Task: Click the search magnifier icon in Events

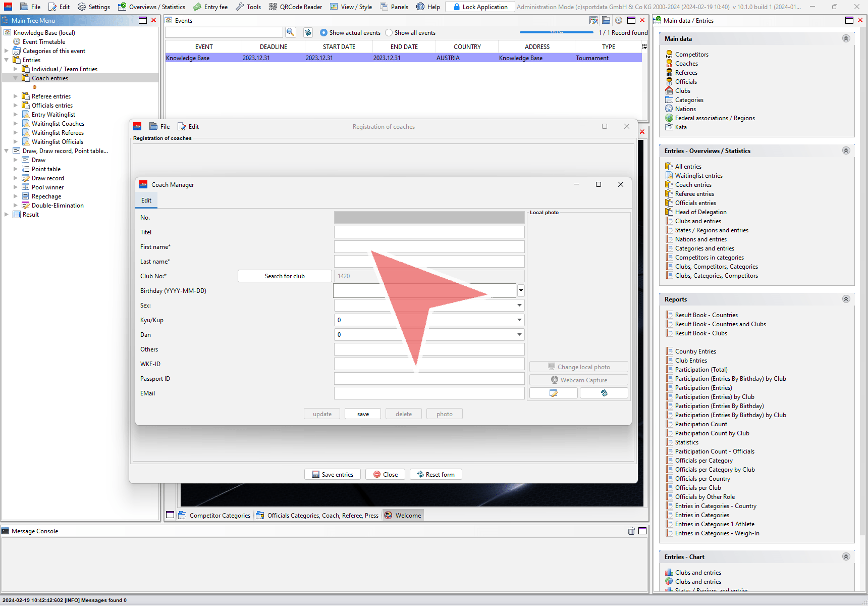Action: click(290, 32)
